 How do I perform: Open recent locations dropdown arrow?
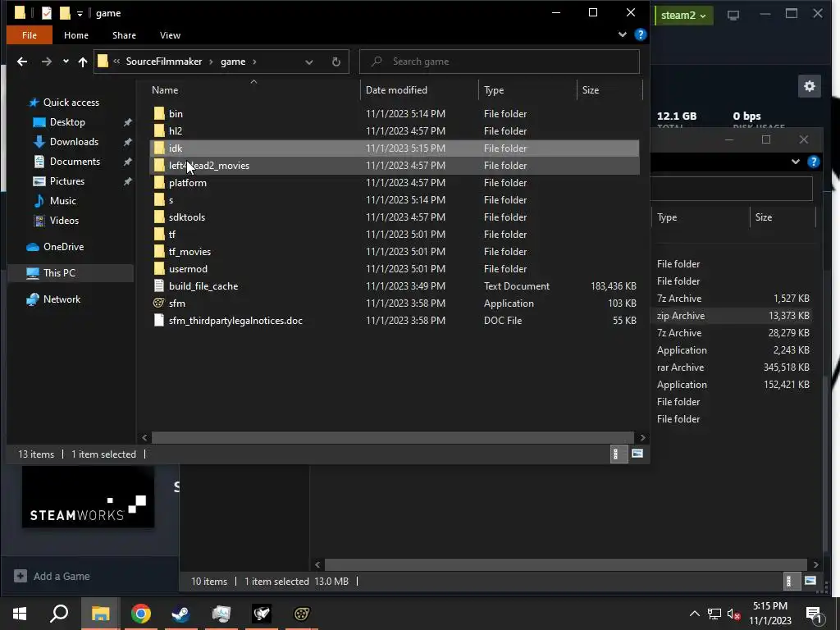(x=66, y=62)
